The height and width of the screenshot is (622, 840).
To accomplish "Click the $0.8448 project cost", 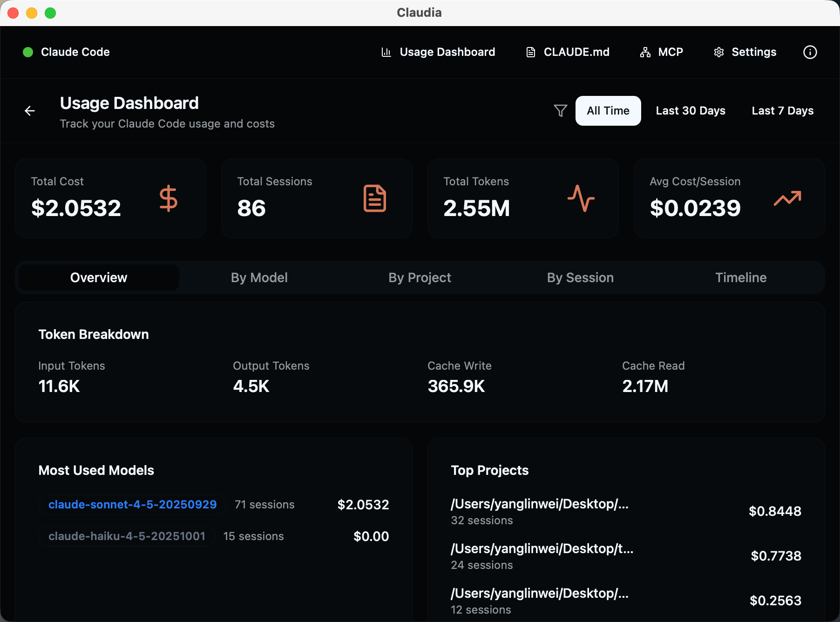I will coord(775,511).
